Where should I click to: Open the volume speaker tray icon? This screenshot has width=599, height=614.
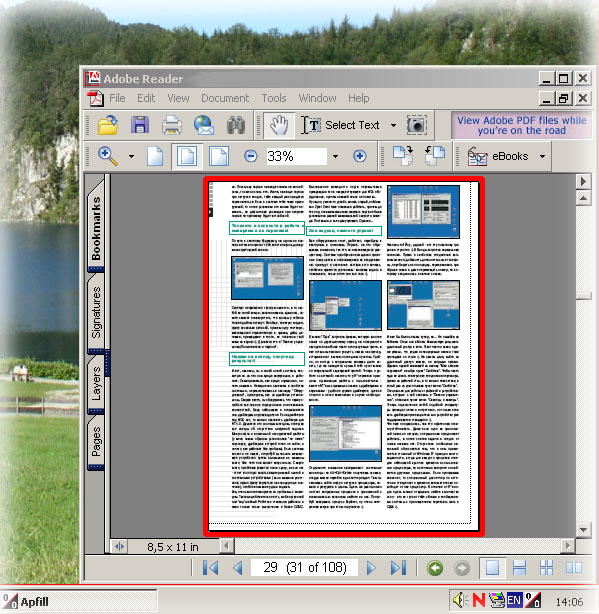point(461,600)
